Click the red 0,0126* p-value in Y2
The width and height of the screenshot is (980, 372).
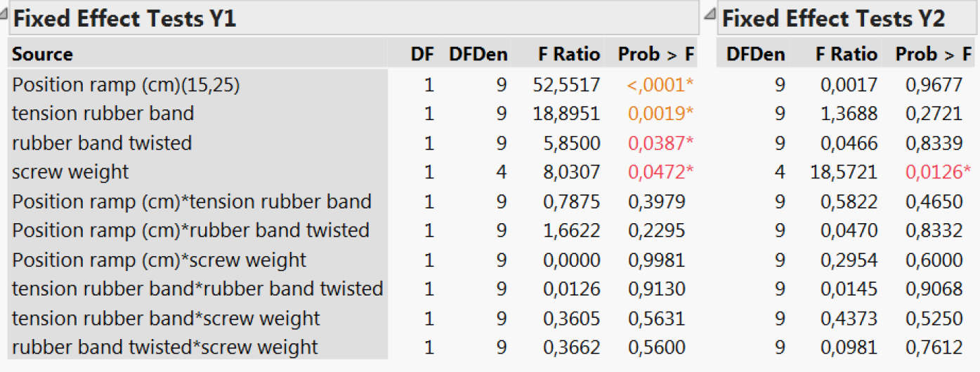[x=938, y=172]
